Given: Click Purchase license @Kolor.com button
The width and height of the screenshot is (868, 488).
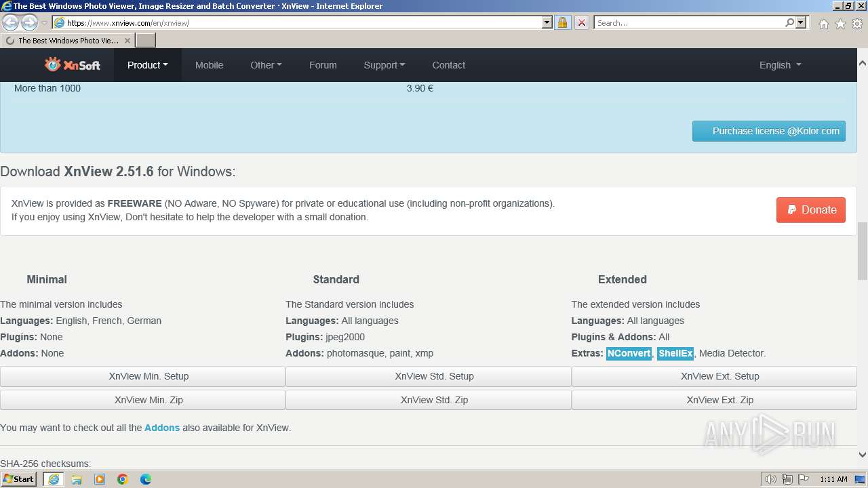Looking at the screenshot, I should [769, 131].
